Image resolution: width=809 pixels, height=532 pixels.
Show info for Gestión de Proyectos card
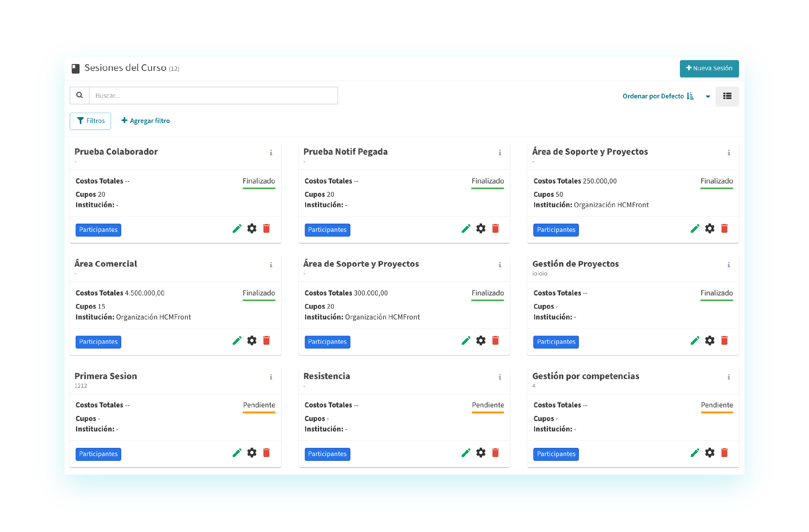click(x=729, y=265)
